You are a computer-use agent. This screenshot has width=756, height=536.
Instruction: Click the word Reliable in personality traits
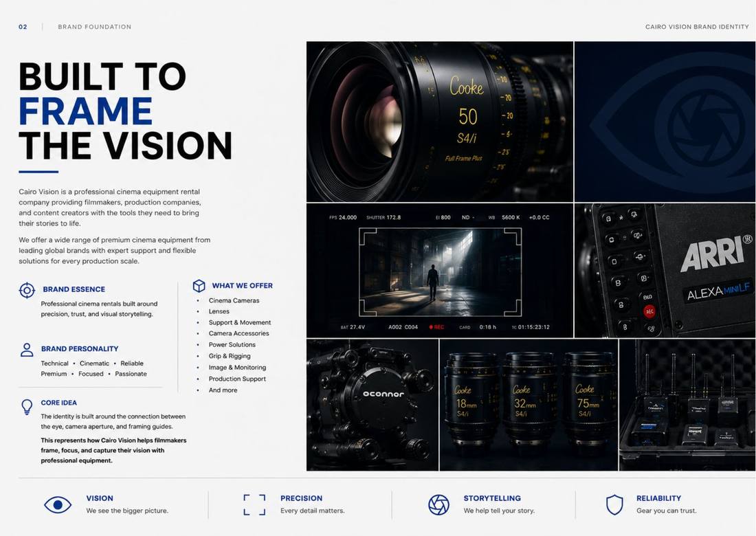pyautogui.click(x=132, y=364)
